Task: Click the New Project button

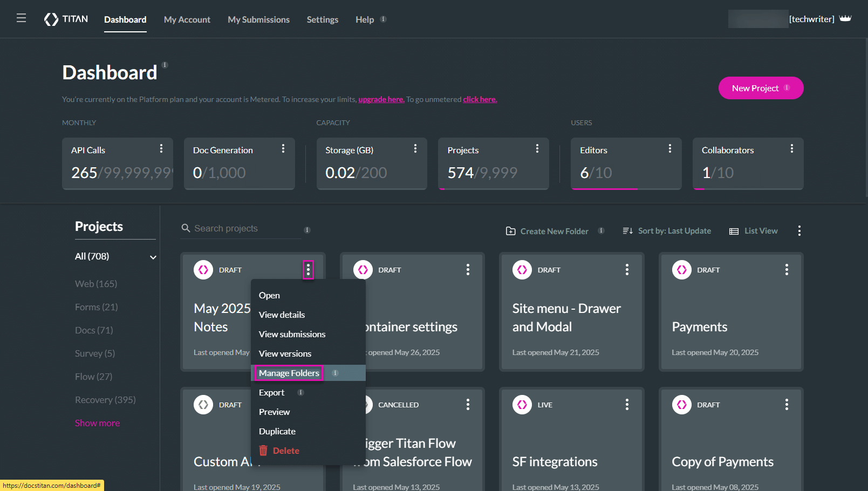Action: (760, 88)
